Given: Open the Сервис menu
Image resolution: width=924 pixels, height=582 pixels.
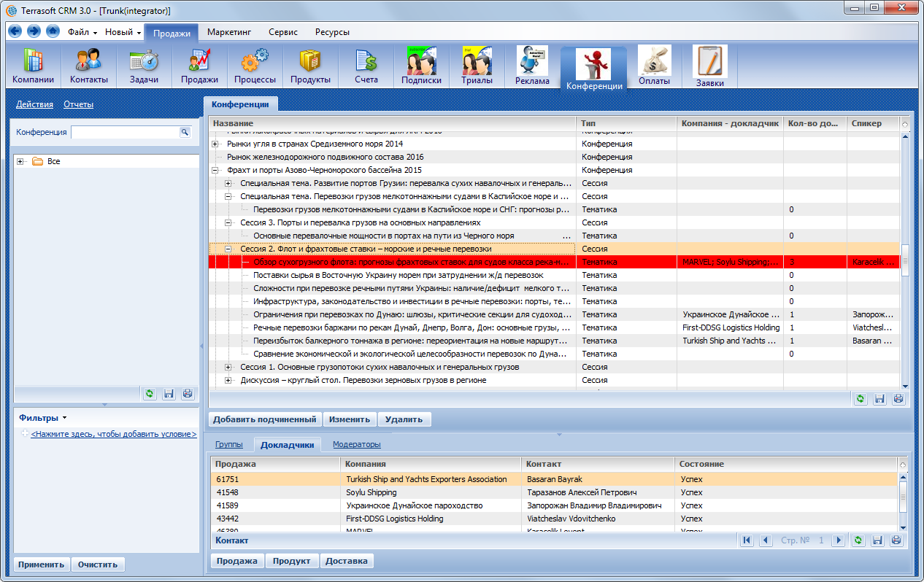Looking at the screenshot, I should pos(283,32).
